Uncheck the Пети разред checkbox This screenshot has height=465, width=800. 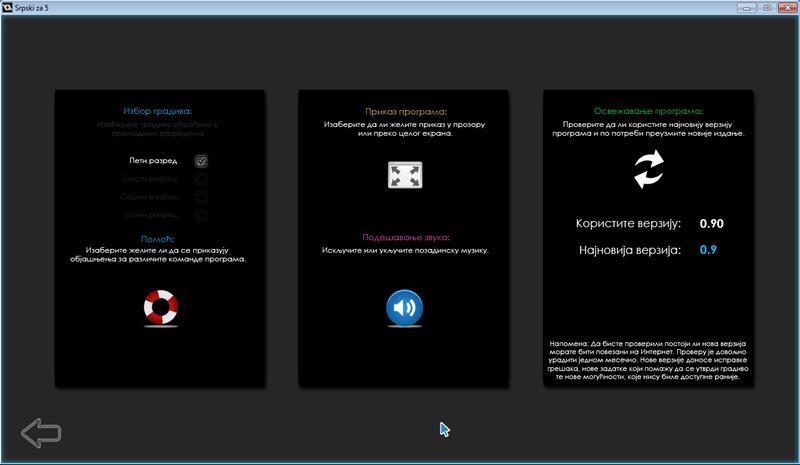(201, 161)
